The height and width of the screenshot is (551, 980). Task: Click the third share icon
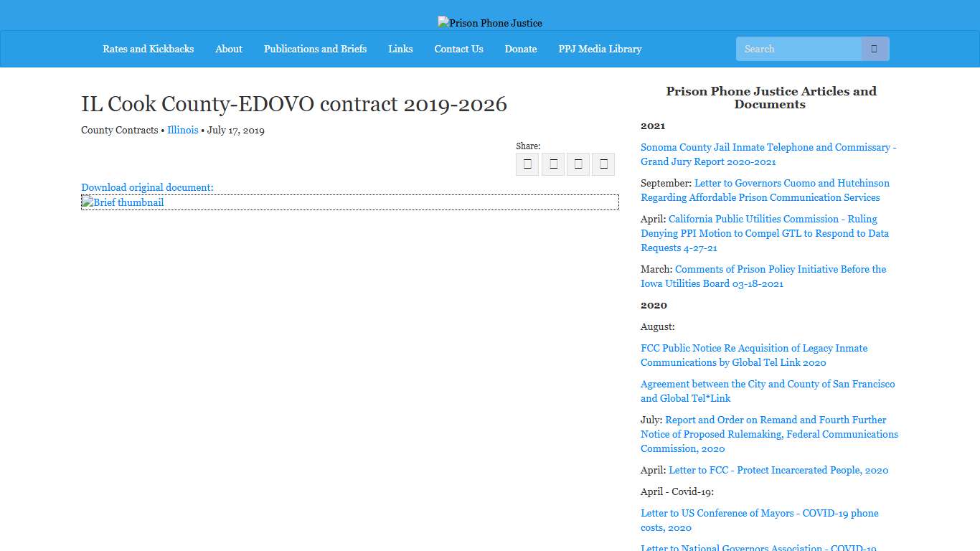click(x=578, y=164)
